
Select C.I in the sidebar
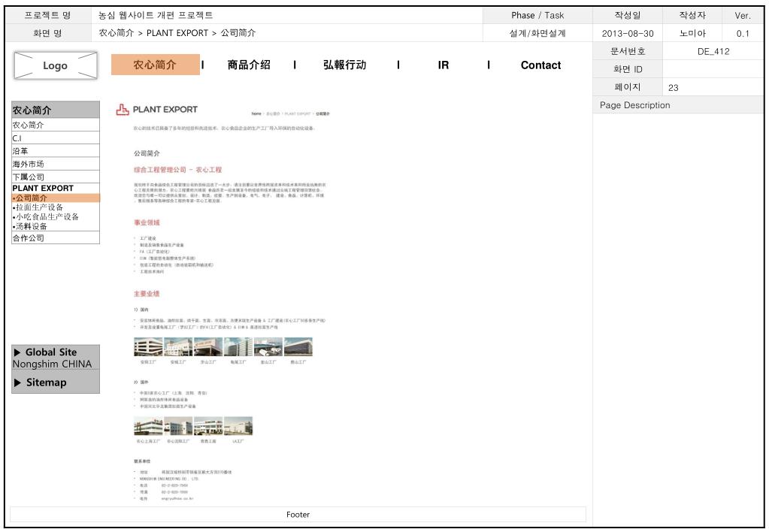(x=56, y=138)
